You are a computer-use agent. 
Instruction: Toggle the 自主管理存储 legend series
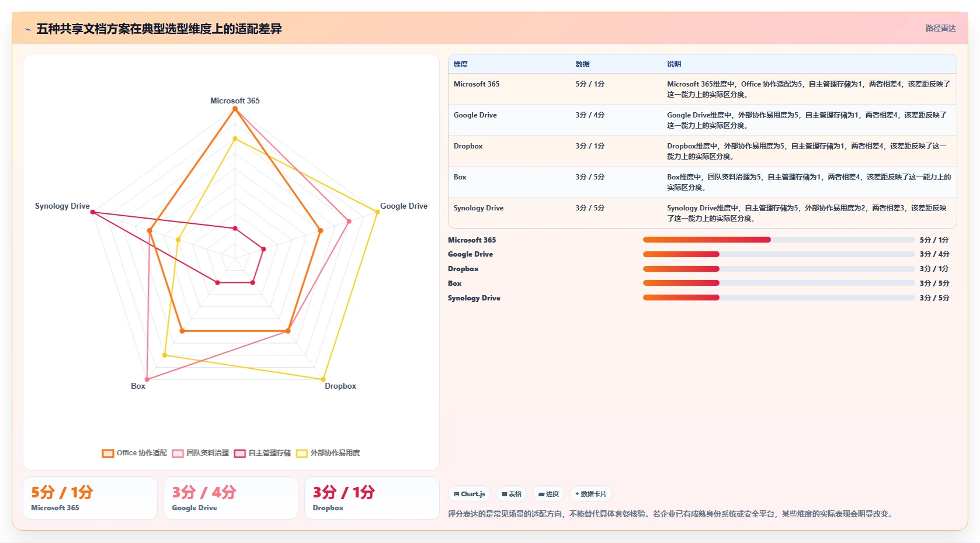pos(262,453)
